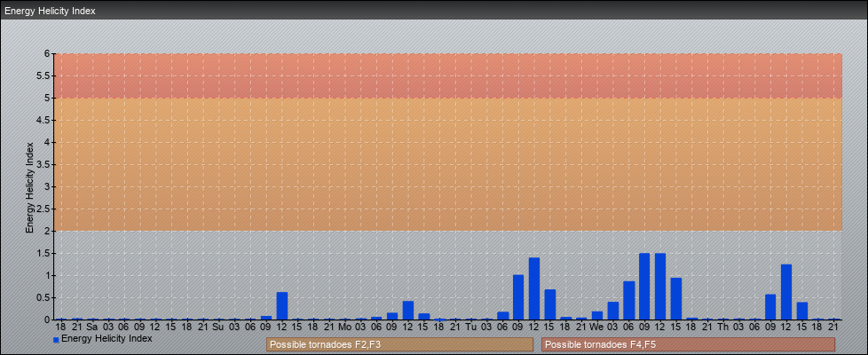868x355 pixels.
Task: Click the Tuesday 09h bar
Action: [x=518, y=296]
